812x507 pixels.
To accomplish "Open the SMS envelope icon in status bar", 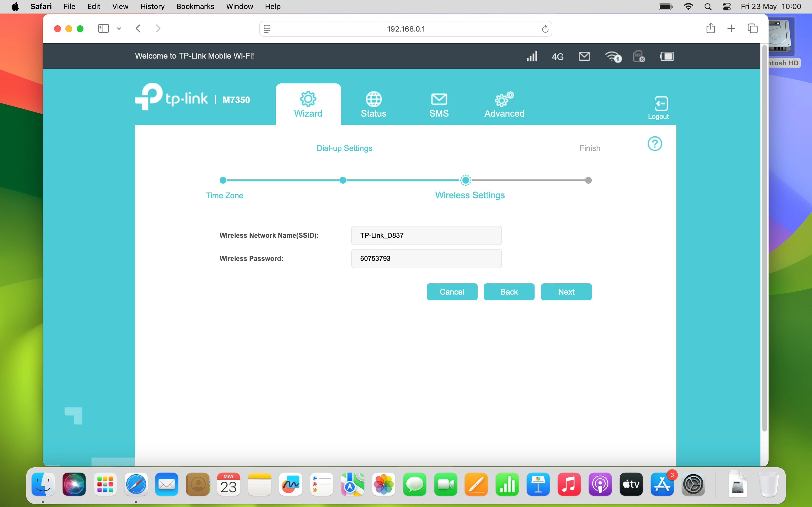I will (584, 56).
